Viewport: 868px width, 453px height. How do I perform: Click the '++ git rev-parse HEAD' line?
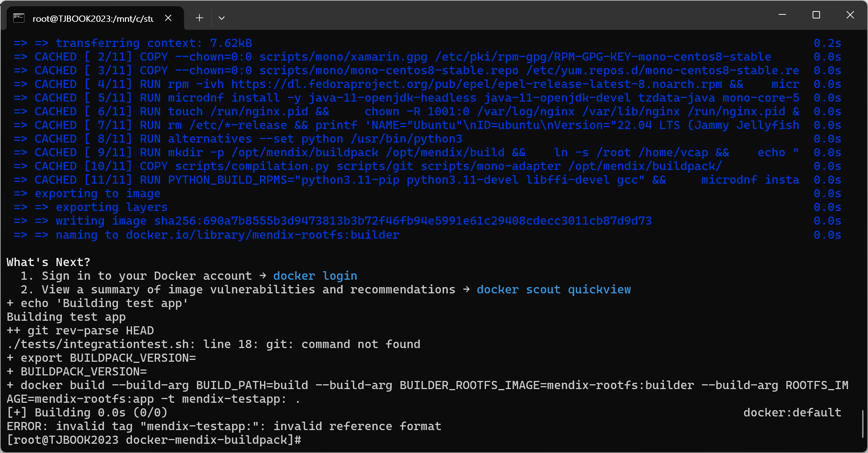click(x=80, y=330)
